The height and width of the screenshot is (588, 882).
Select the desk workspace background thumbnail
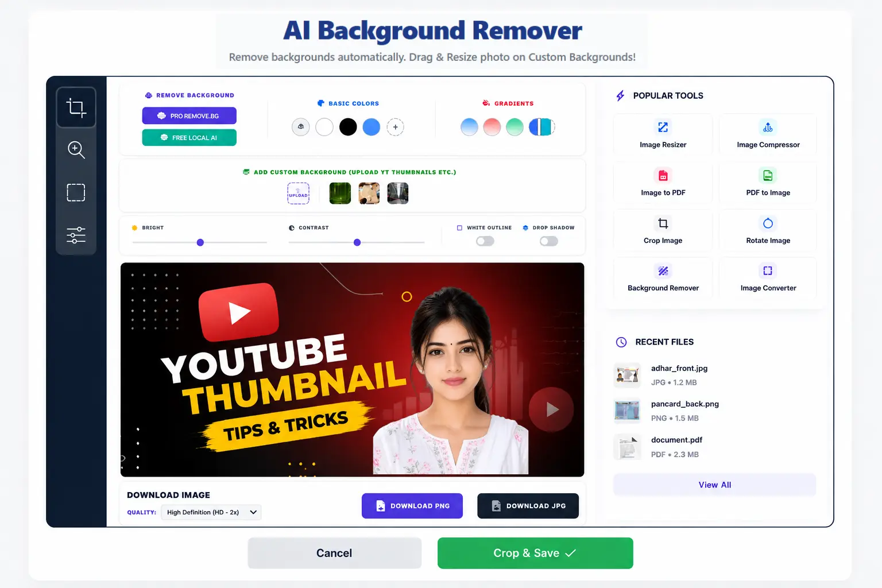click(369, 194)
